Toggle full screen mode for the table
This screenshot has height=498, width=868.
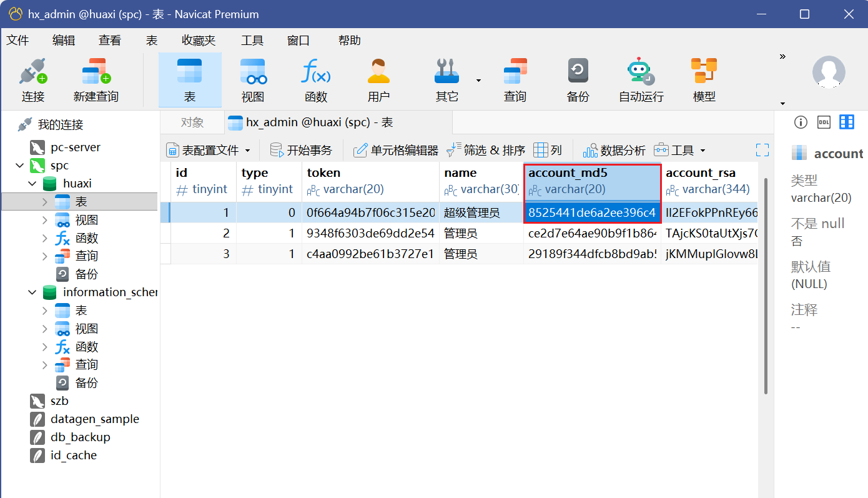762,150
